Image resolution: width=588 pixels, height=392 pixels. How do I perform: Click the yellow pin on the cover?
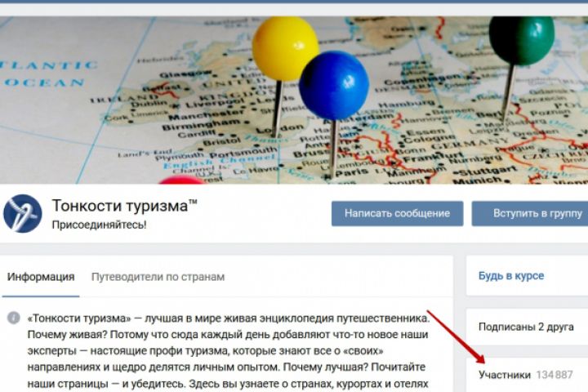coord(285,49)
